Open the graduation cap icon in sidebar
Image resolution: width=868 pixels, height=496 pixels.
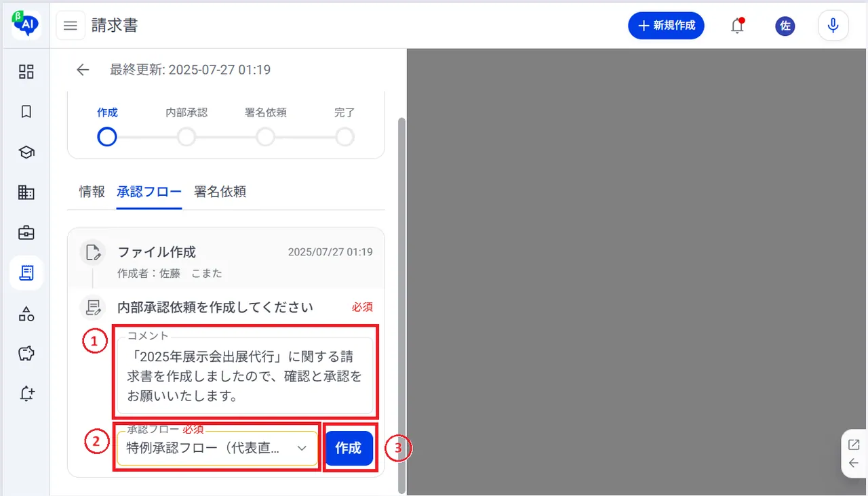(x=26, y=152)
